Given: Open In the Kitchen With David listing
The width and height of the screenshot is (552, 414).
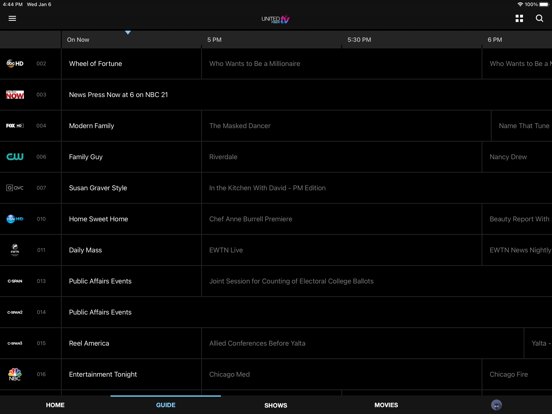Looking at the screenshot, I should point(377,188).
